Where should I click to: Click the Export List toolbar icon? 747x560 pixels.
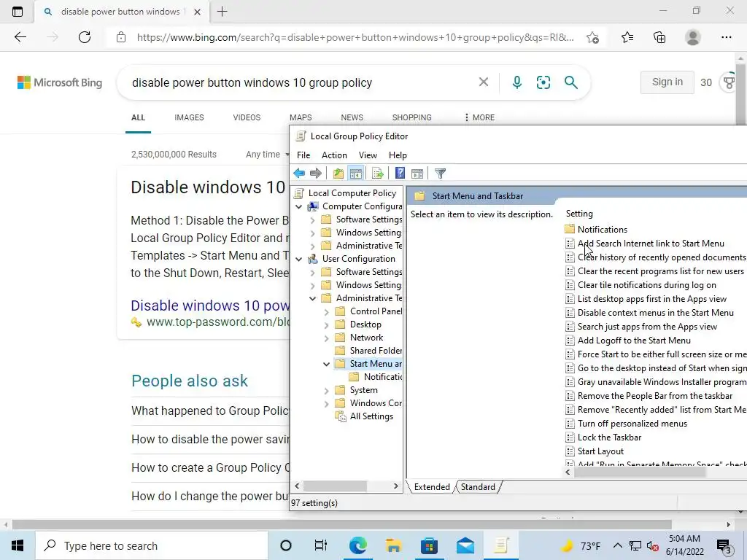(377, 174)
